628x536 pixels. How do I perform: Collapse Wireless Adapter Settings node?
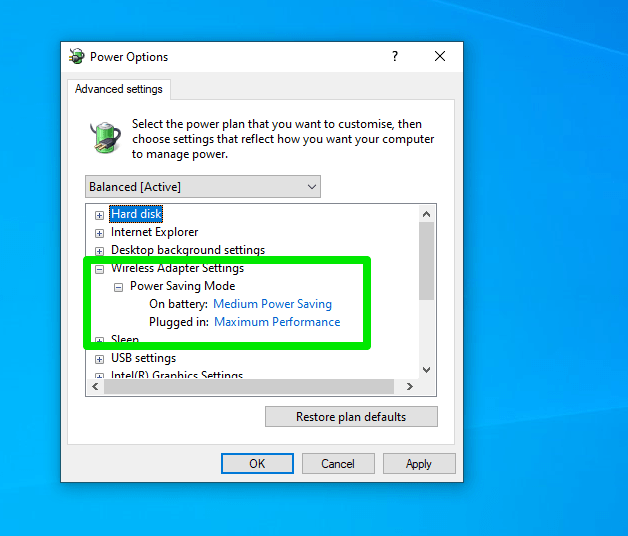click(99, 269)
